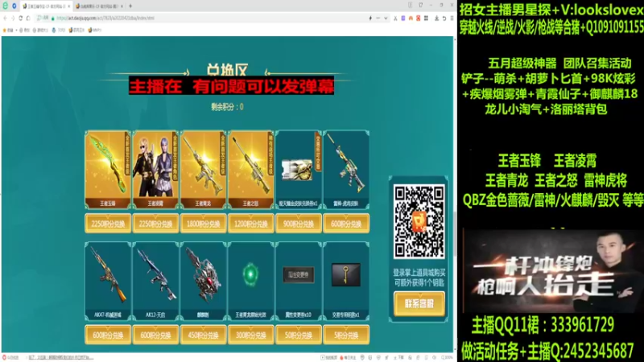
Task: Select the 毁灭 golden skin voucher card
Action: point(298,170)
